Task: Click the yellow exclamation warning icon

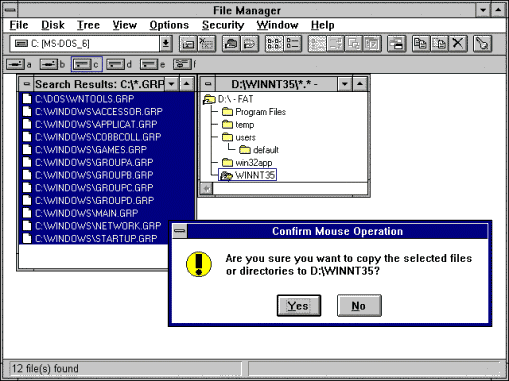Action: tap(199, 264)
